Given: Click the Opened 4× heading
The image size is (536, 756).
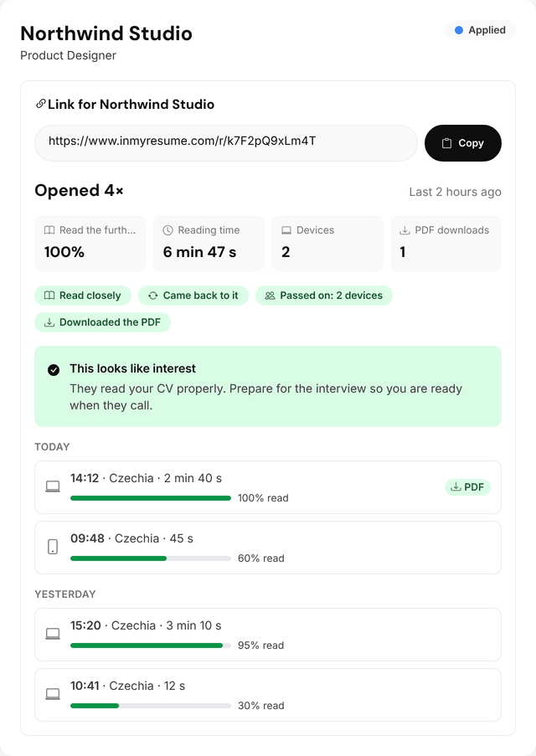Looking at the screenshot, I should pyautogui.click(x=79, y=190).
